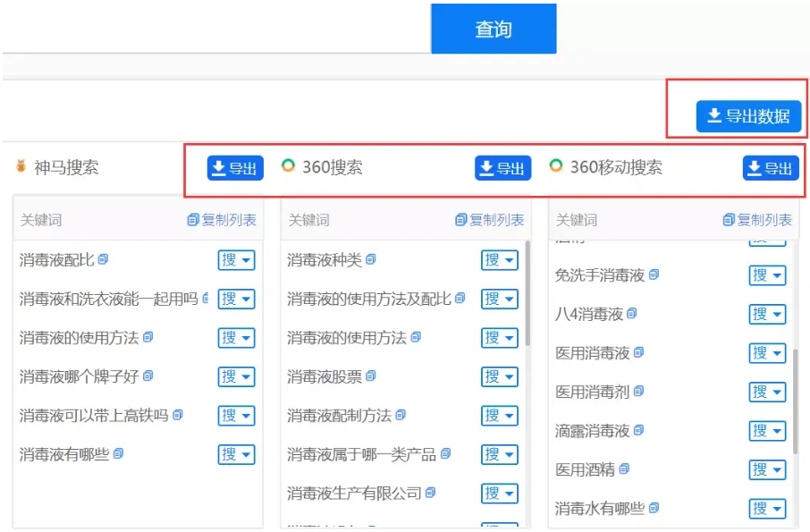Export the 360移动搜索 keyword list

point(771,168)
